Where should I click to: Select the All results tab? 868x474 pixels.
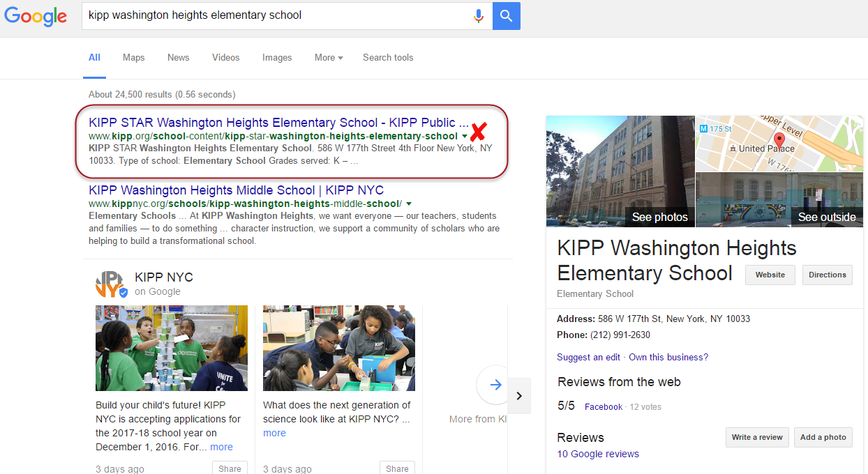point(94,58)
